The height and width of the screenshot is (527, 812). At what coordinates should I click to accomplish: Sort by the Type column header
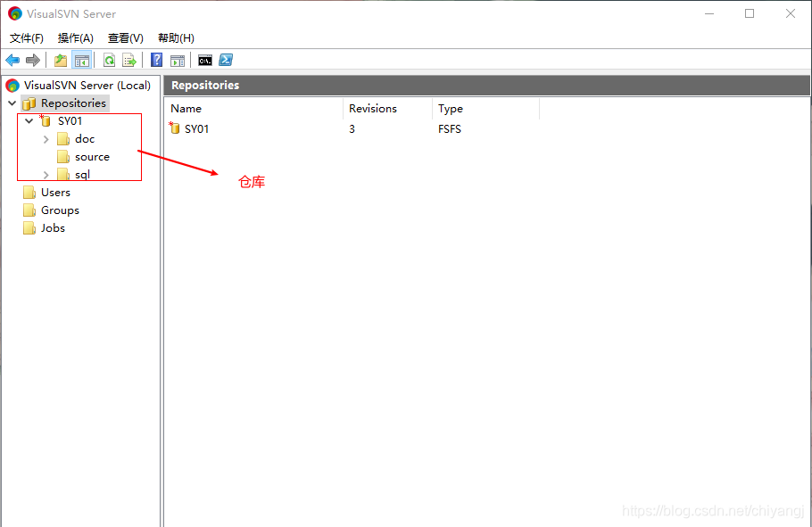485,109
